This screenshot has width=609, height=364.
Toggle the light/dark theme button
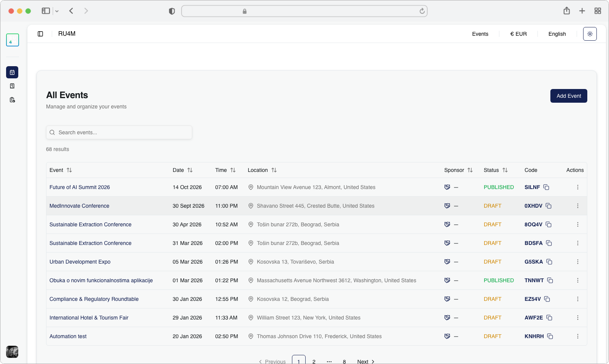(590, 34)
